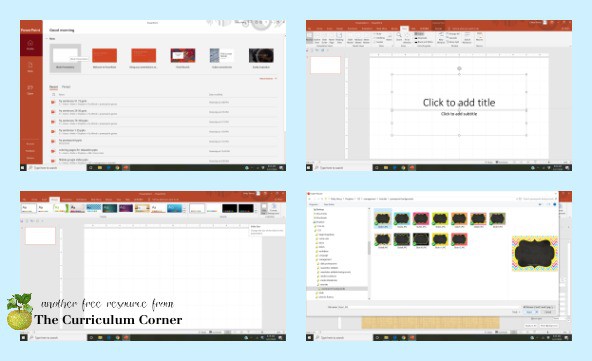Open the Slide Size button on Design tab
Image resolution: width=592 pixels, height=361 pixels.
(x=264, y=209)
